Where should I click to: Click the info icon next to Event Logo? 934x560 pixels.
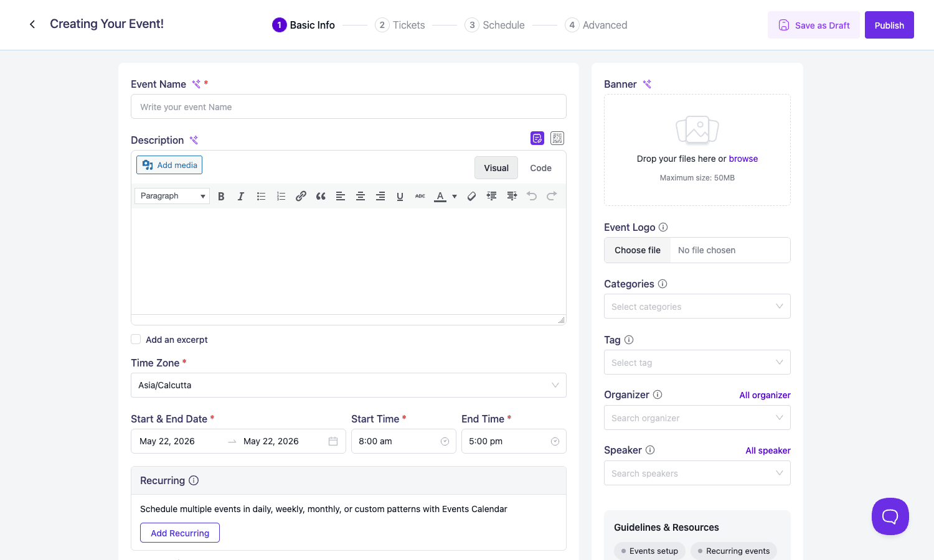(x=663, y=227)
